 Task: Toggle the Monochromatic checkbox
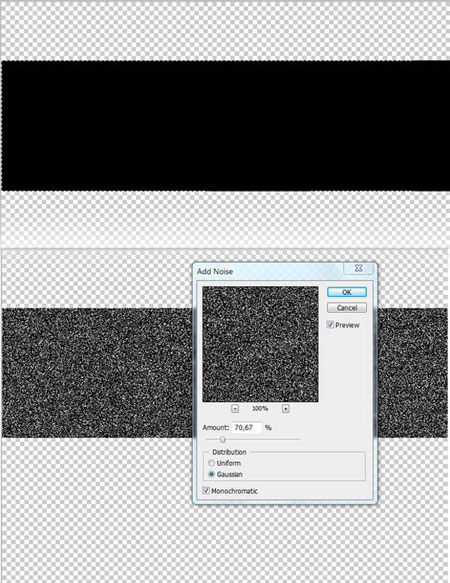(206, 491)
